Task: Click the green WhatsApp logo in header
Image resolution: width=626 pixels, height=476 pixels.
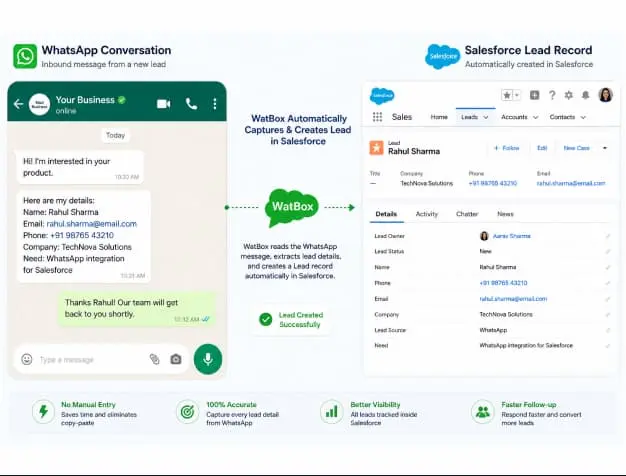Action: click(x=25, y=56)
